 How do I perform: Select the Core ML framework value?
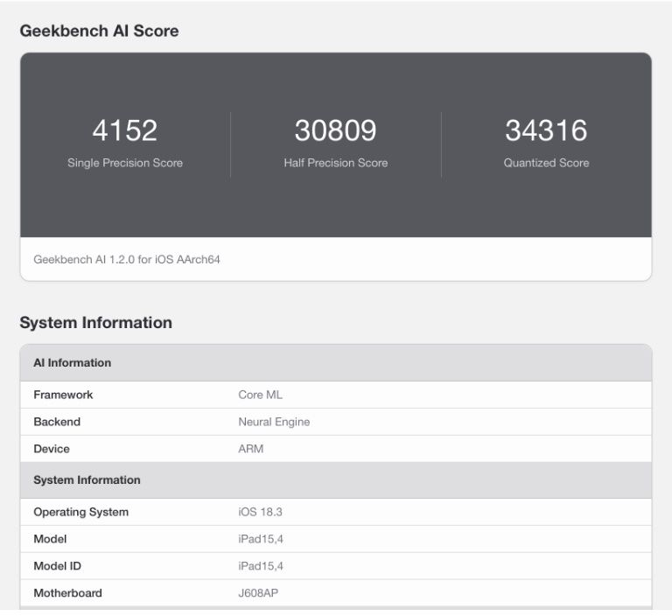260,395
